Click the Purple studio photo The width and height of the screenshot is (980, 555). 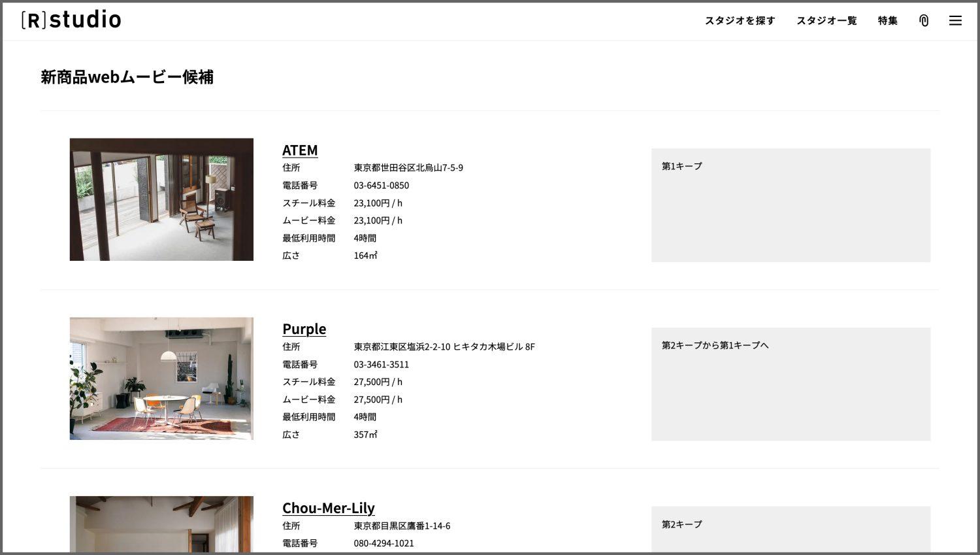tap(161, 378)
